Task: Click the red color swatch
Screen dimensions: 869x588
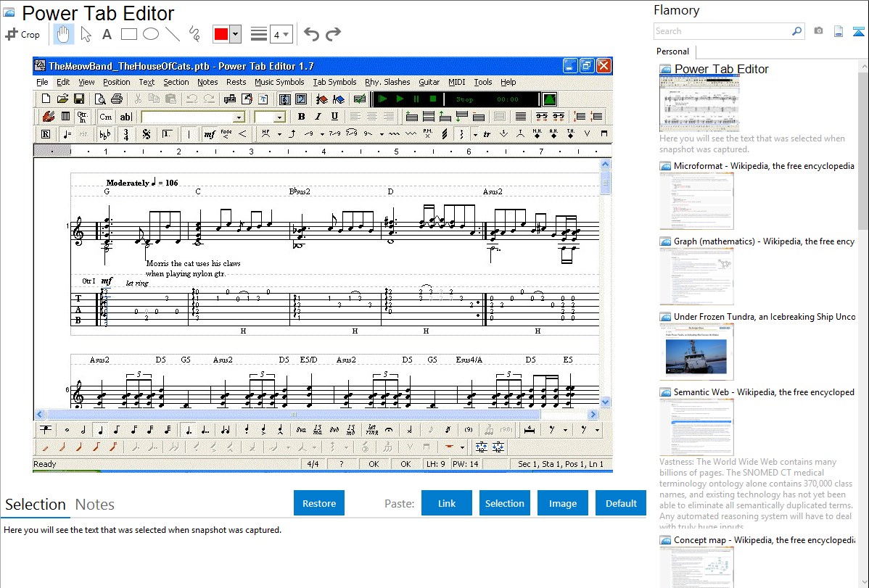Action: 221,34
